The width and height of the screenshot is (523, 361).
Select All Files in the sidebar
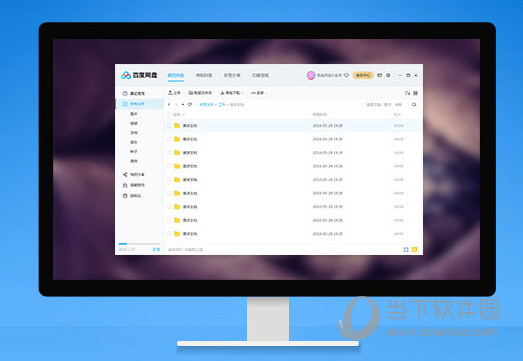coord(139,104)
